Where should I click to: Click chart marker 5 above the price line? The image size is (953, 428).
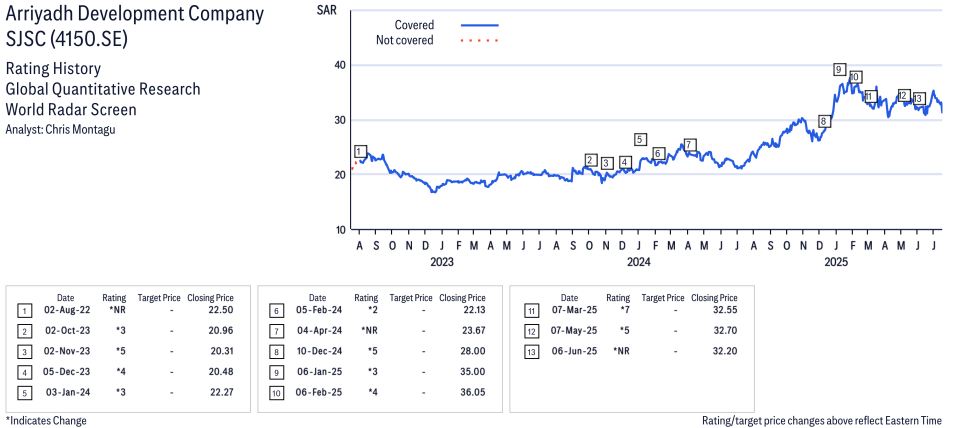pyautogui.click(x=639, y=139)
